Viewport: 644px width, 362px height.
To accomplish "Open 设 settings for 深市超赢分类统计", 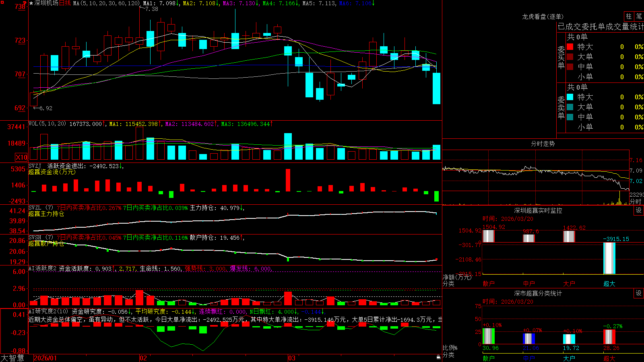I will [639, 293].
